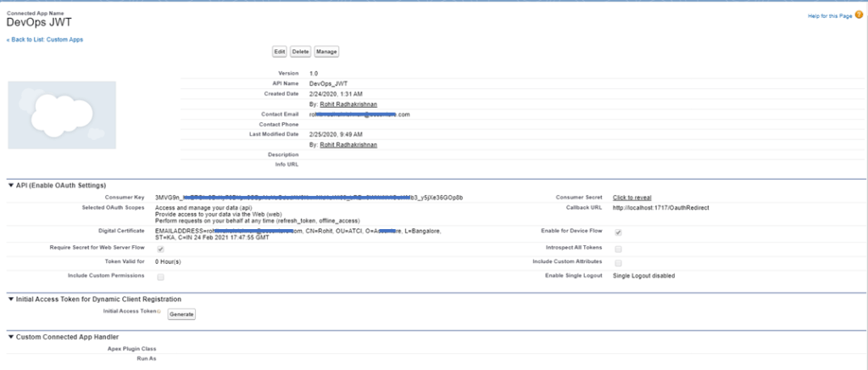
Task: Click the Run As label
Action: pos(147,360)
